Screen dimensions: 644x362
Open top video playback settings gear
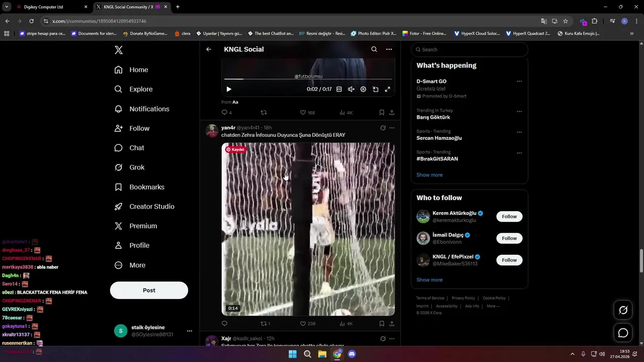click(363, 89)
